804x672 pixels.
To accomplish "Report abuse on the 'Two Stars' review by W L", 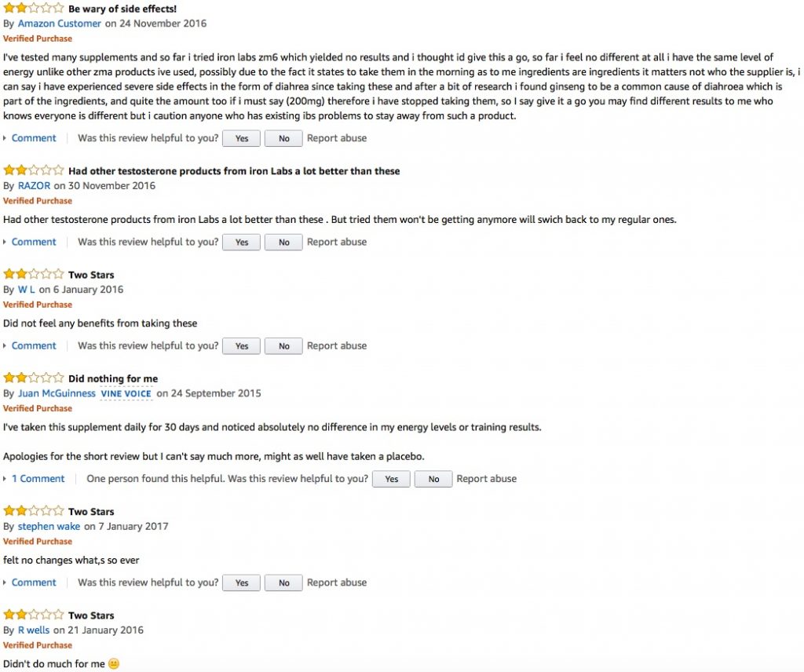I will pos(337,345).
